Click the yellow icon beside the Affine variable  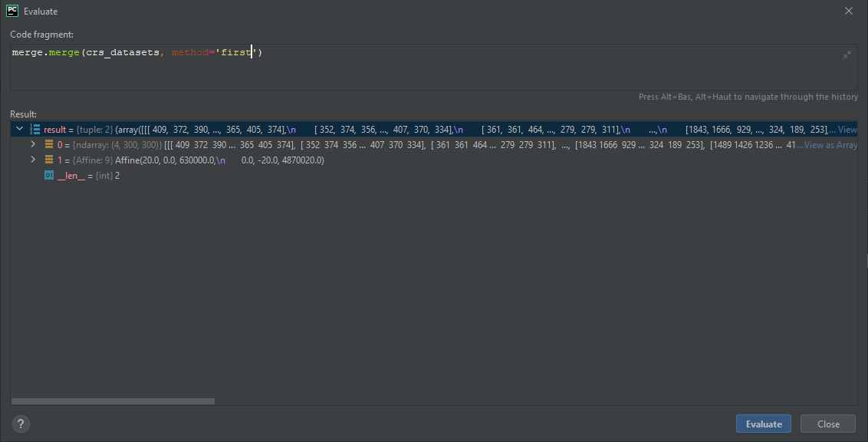point(49,160)
